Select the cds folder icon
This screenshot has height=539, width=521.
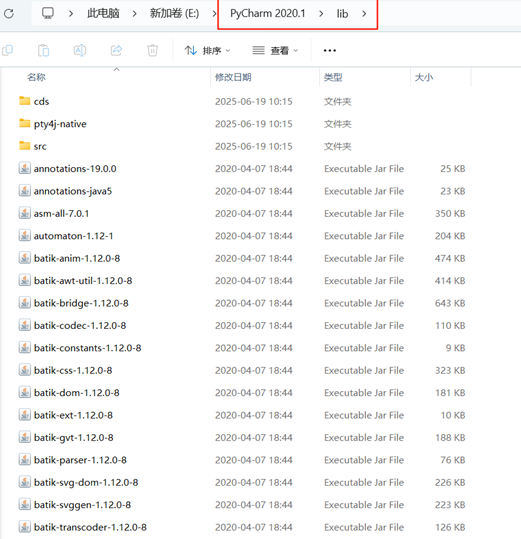pos(24,101)
